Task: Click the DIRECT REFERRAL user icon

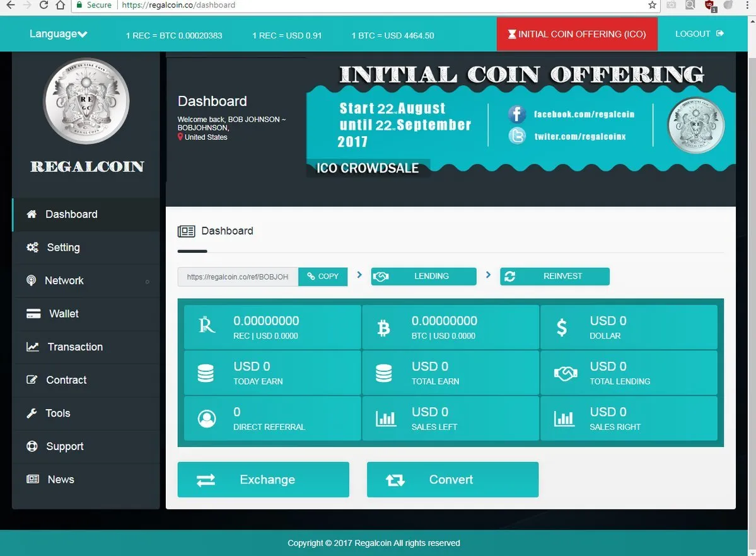Action: coord(207,419)
